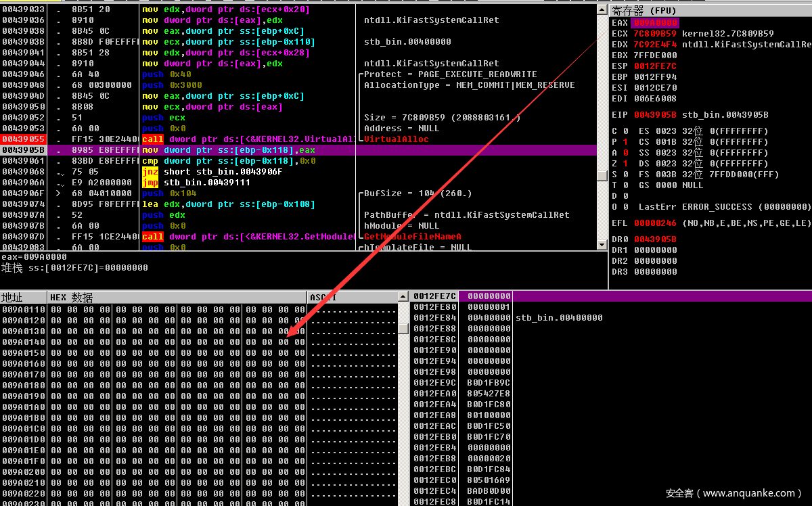Click the DR0 debug register value
This screenshot has height=506, width=812.
coord(654,239)
